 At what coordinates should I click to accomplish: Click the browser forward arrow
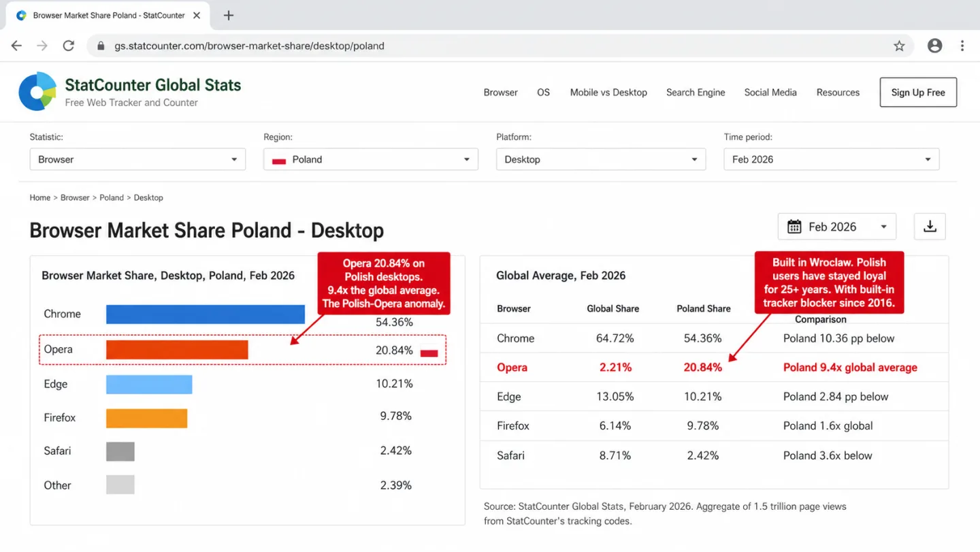coord(42,46)
